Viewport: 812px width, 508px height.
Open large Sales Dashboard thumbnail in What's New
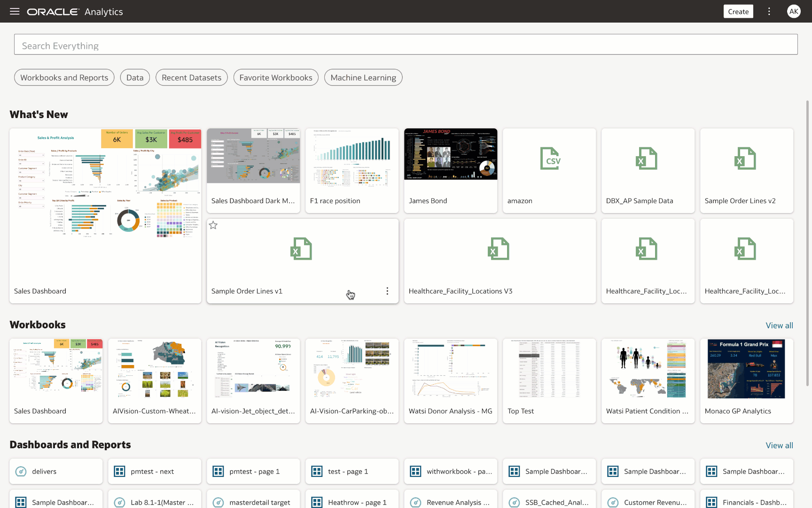click(105, 183)
